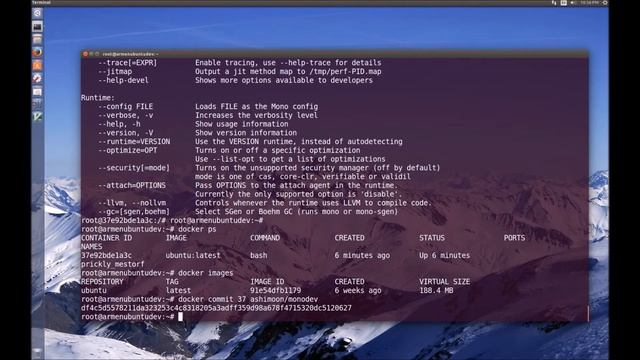Viewport: 640px width, 360px height.
Task: Click the 'docker images' command
Action: click(x=206, y=273)
